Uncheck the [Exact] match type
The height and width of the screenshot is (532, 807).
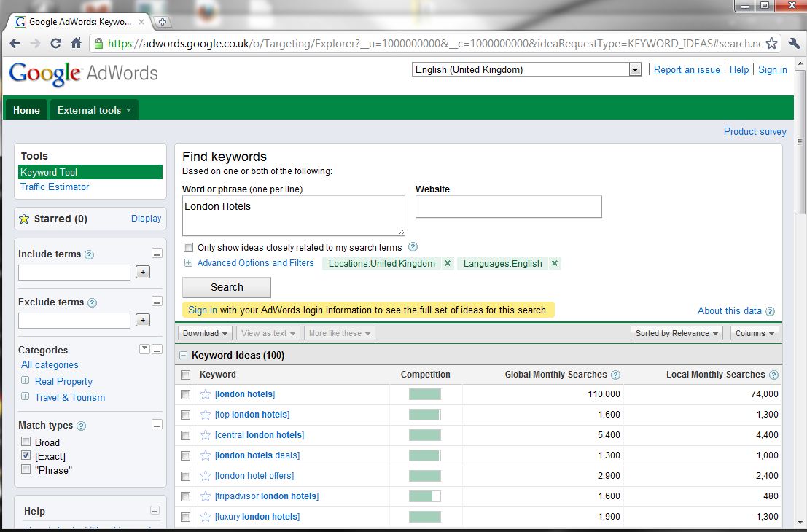click(x=26, y=455)
